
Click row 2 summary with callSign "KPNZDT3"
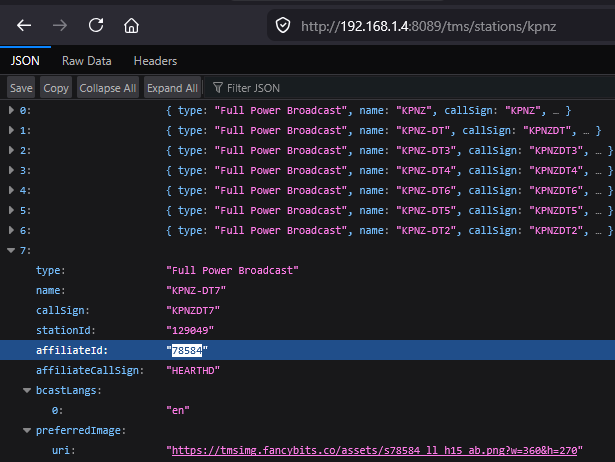[389, 150]
